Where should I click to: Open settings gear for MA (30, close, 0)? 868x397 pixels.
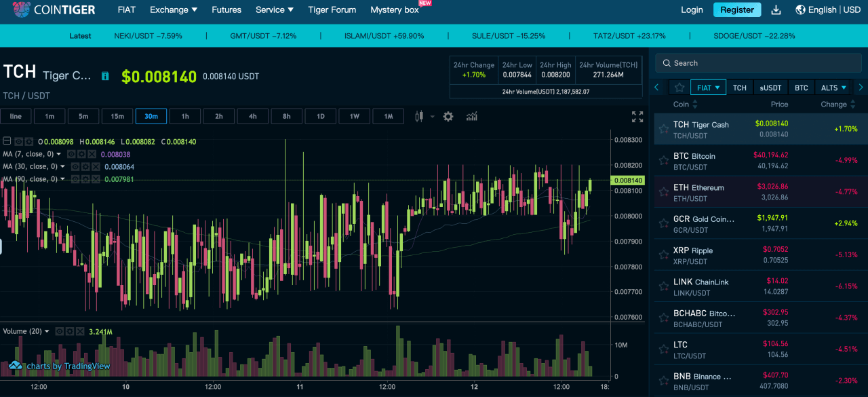pos(85,166)
